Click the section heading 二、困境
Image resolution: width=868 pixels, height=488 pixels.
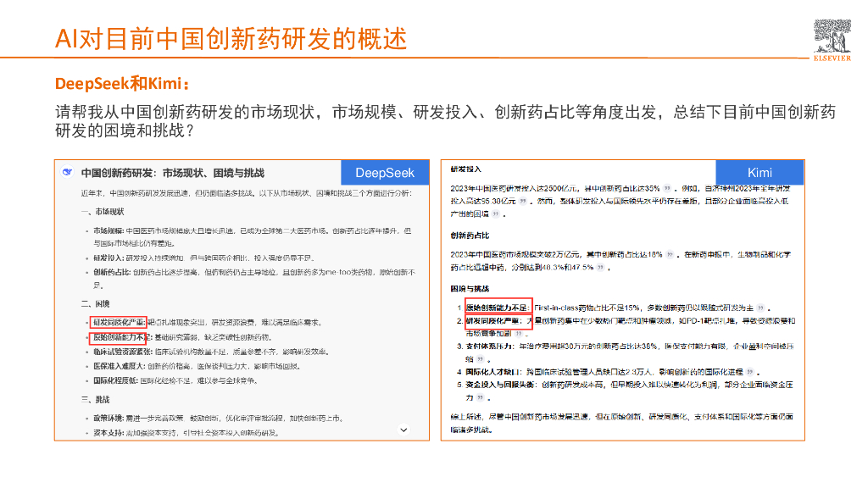point(95,304)
